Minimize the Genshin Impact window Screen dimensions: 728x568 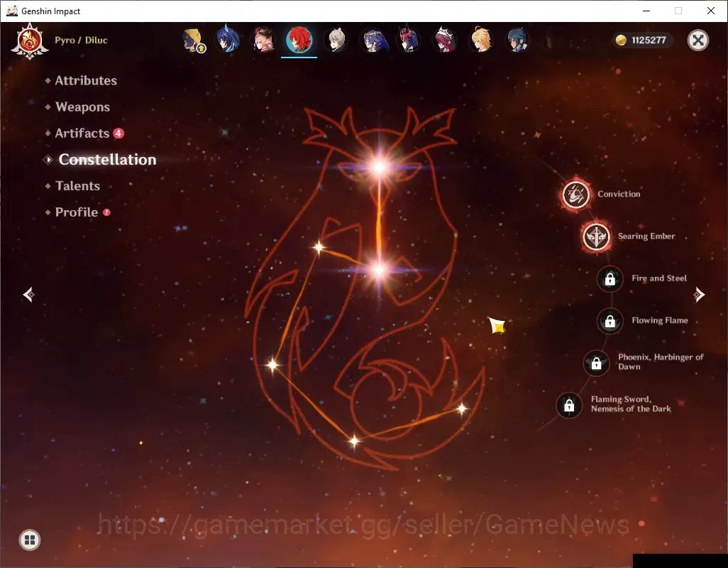point(646,11)
